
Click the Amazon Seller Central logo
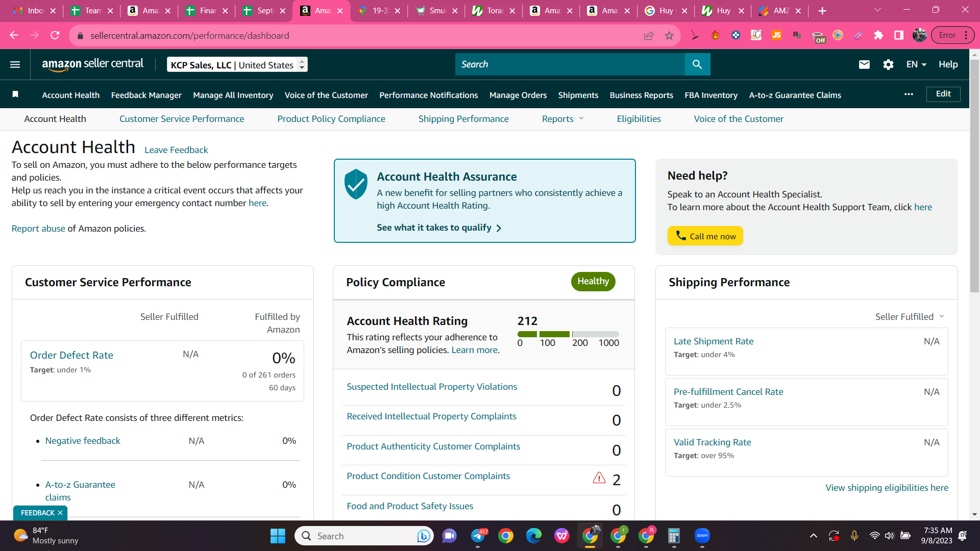pyautogui.click(x=92, y=64)
